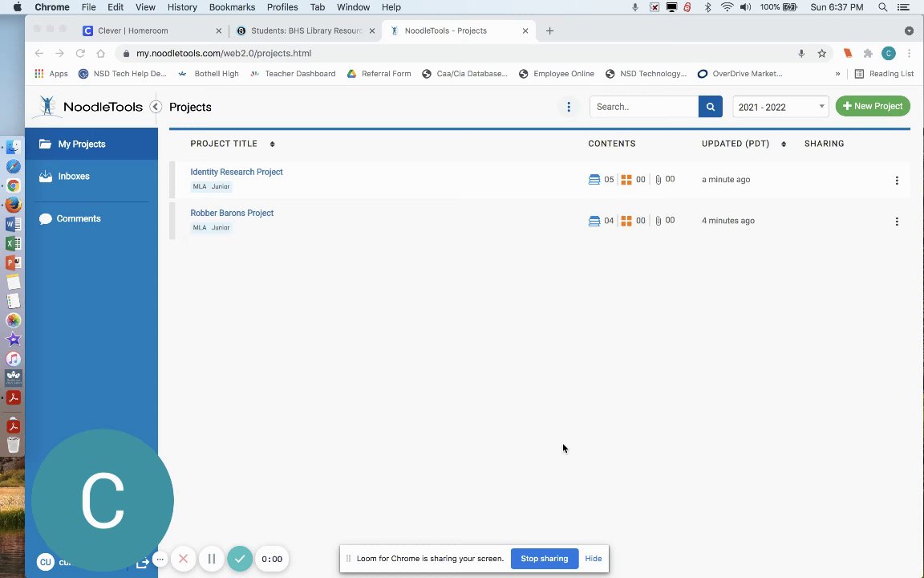The image size is (924, 578).
Task: Open the Chrome profile avatar
Action: point(889,53)
